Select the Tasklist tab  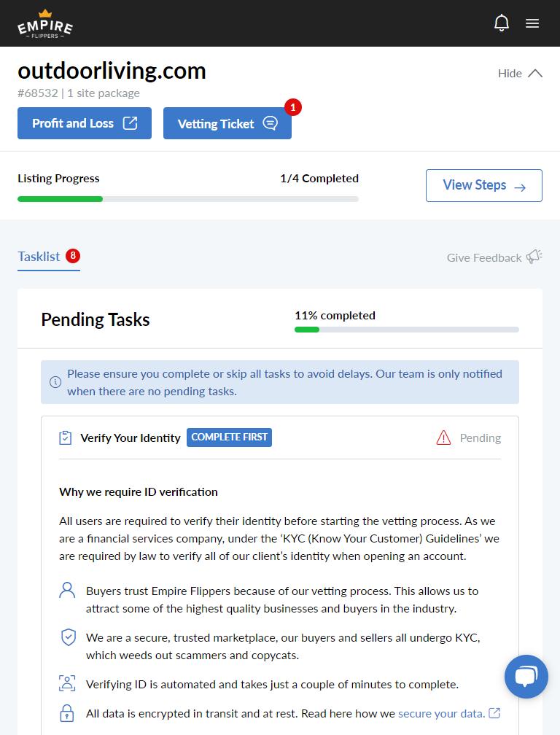[39, 257]
